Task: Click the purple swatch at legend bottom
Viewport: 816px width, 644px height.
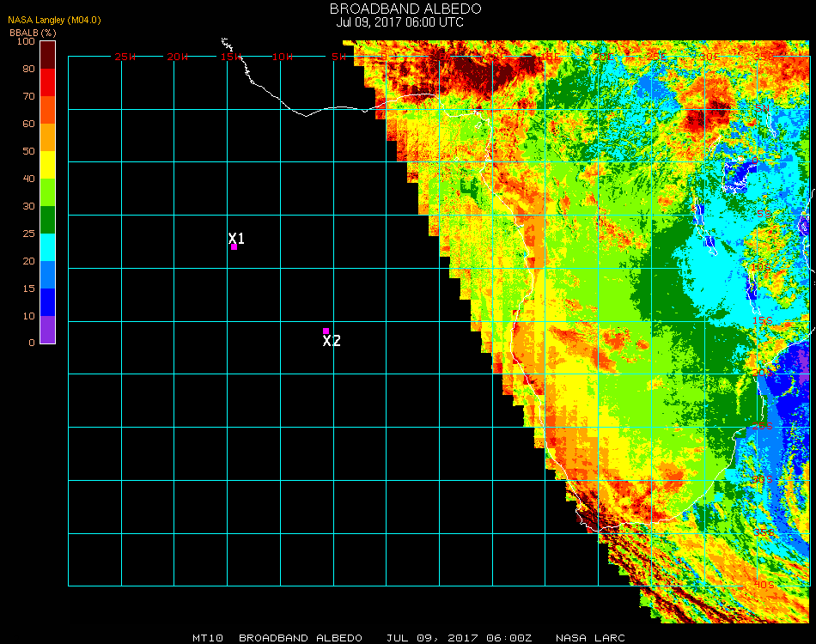Action: pos(48,330)
